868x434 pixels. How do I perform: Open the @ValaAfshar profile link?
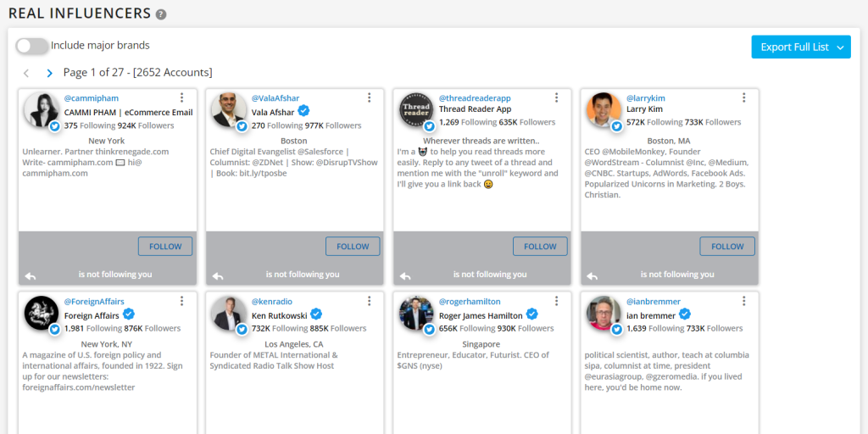tap(275, 98)
